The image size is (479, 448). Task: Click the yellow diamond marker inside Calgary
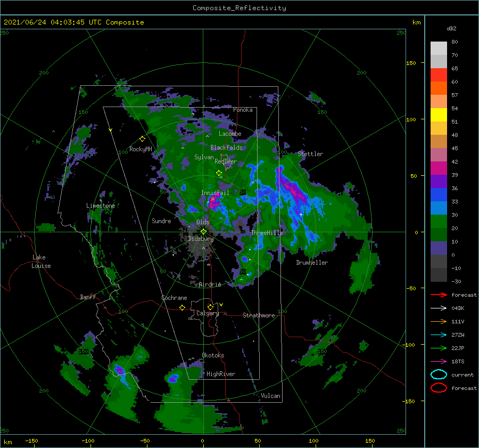click(x=210, y=307)
